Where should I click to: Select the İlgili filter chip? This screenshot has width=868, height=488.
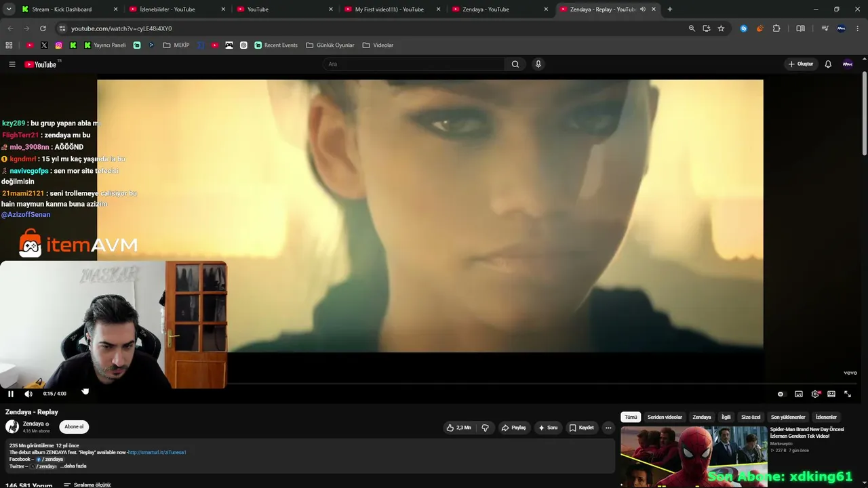(x=726, y=417)
